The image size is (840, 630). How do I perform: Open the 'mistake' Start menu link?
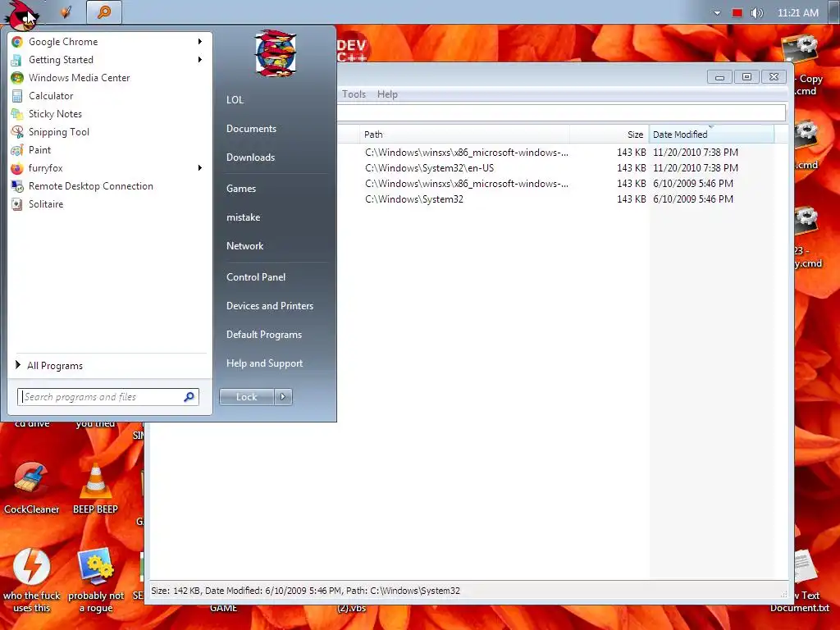(x=243, y=217)
